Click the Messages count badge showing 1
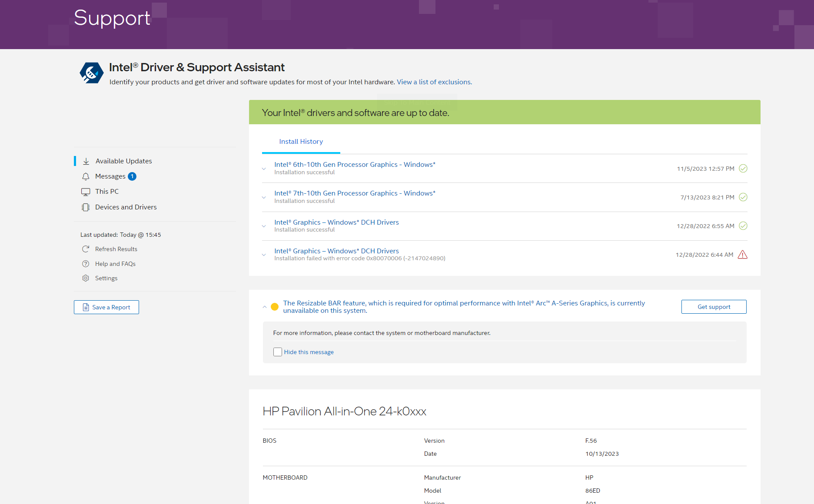 (x=132, y=176)
